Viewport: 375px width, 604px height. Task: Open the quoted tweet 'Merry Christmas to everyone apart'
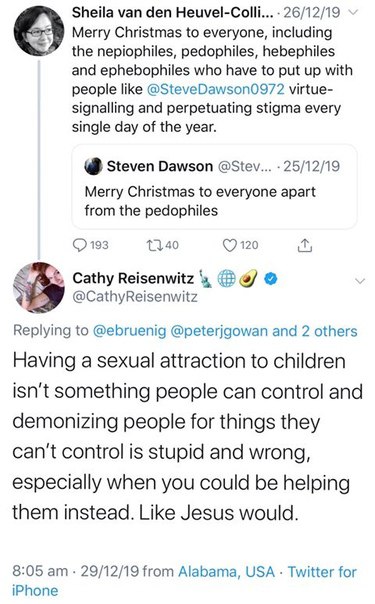(x=214, y=187)
